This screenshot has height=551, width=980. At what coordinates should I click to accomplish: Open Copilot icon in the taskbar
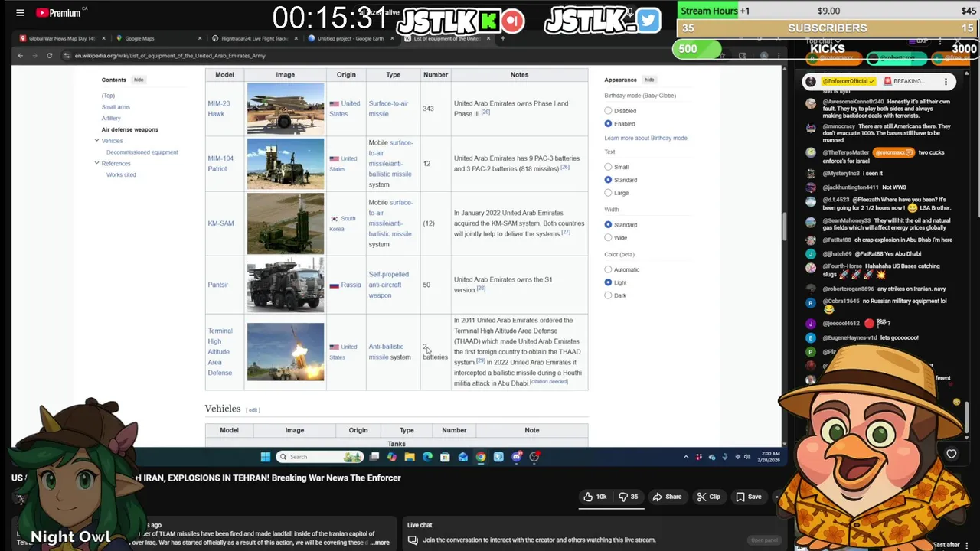point(392,457)
